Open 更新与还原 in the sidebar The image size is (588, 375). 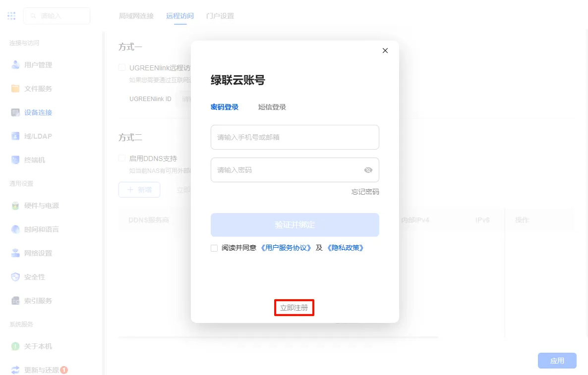tap(42, 370)
